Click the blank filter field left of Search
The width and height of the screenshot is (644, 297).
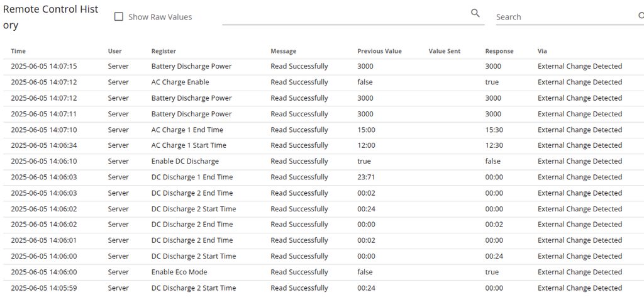click(x=345, y=16)
